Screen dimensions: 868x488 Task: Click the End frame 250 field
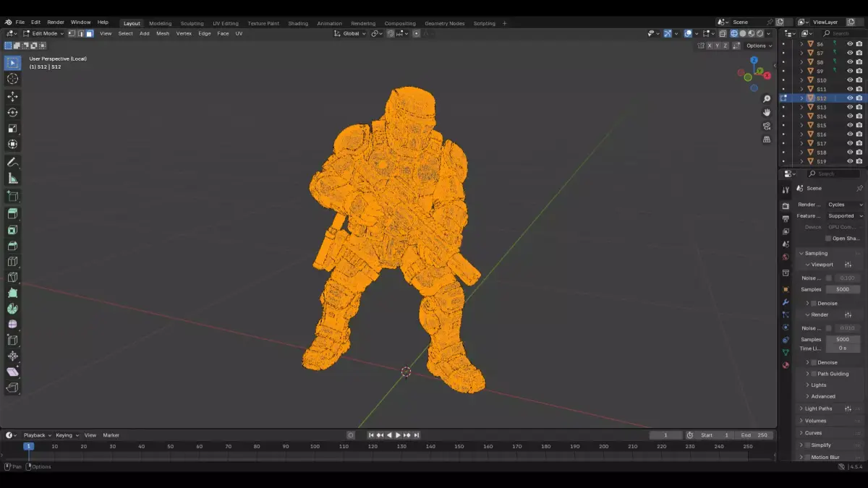[x=754, y=435]
